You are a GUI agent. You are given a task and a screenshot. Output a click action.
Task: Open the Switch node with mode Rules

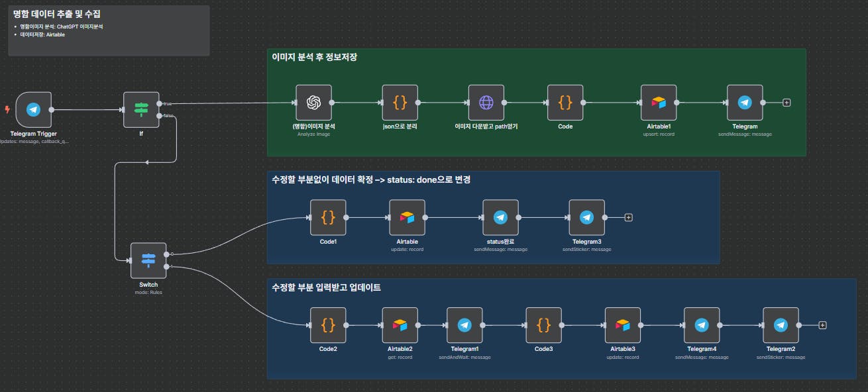148,260
